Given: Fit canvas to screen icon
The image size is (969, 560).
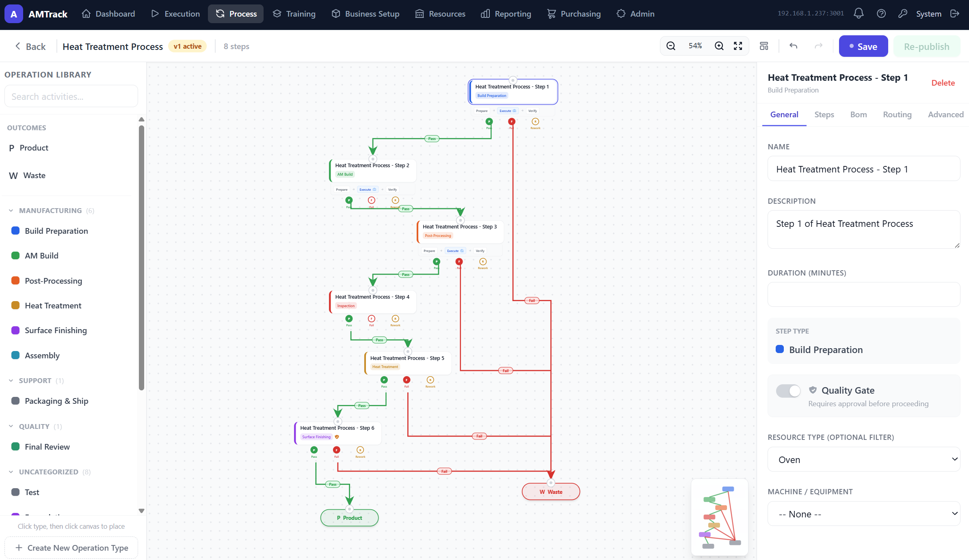Looking at the screenshot, I should coord(738,46).
